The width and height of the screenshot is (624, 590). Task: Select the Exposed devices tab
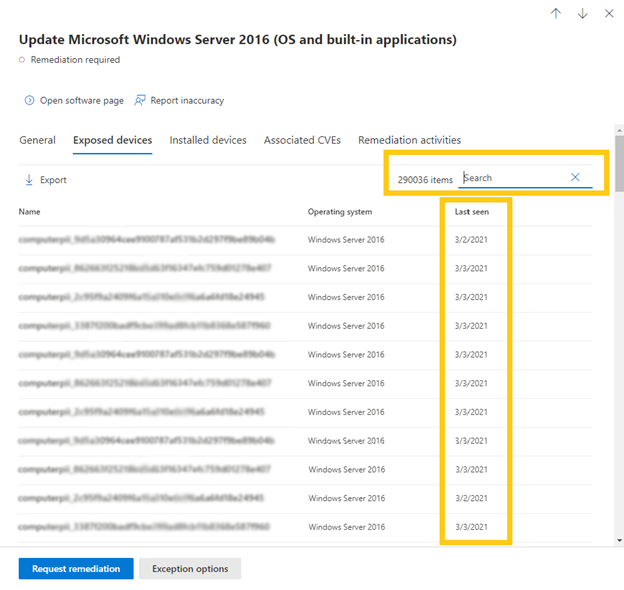coord(113,140)
